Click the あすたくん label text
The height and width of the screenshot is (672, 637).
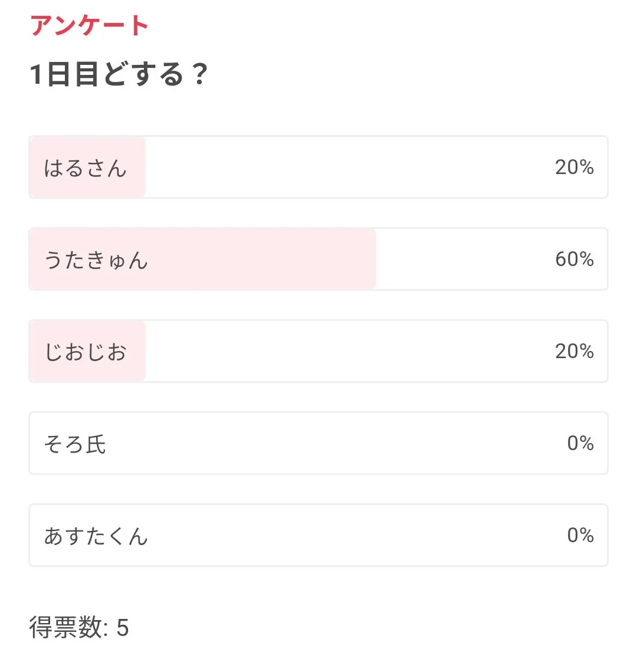pyautogui.click(x=96, y=536)
